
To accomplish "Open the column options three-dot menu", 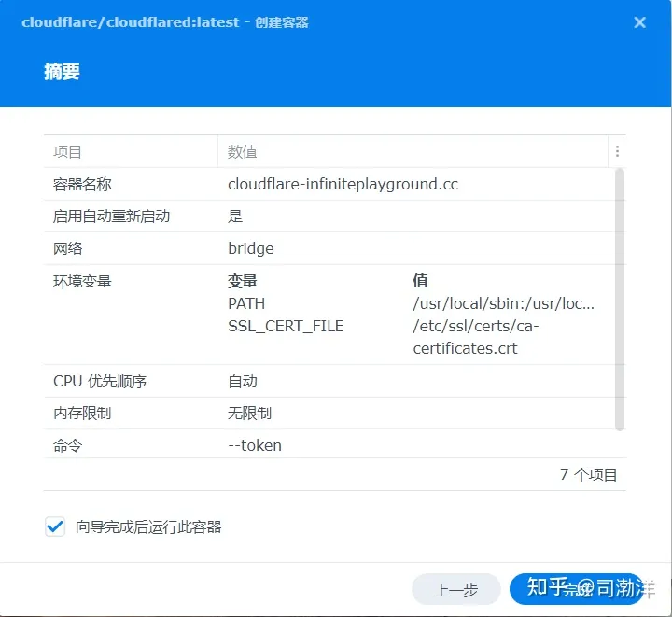I will point(617,151).
